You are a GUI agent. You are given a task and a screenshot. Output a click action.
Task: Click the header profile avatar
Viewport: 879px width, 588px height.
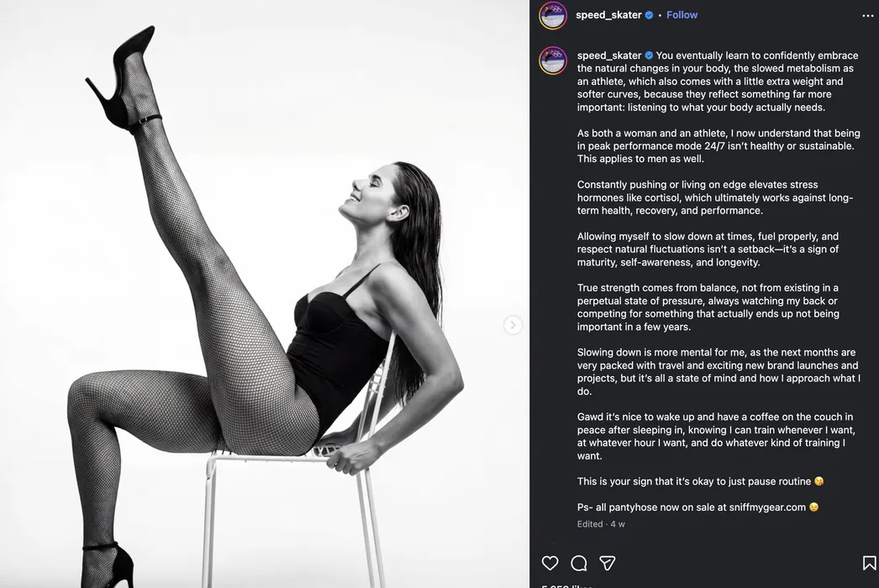click(x=553, y=15)
